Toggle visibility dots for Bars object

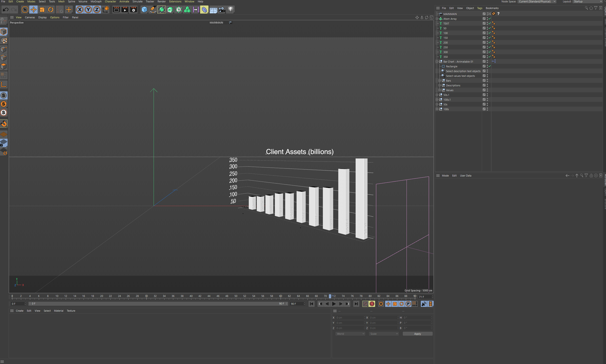pyautogui.click(x=487, y=80)
